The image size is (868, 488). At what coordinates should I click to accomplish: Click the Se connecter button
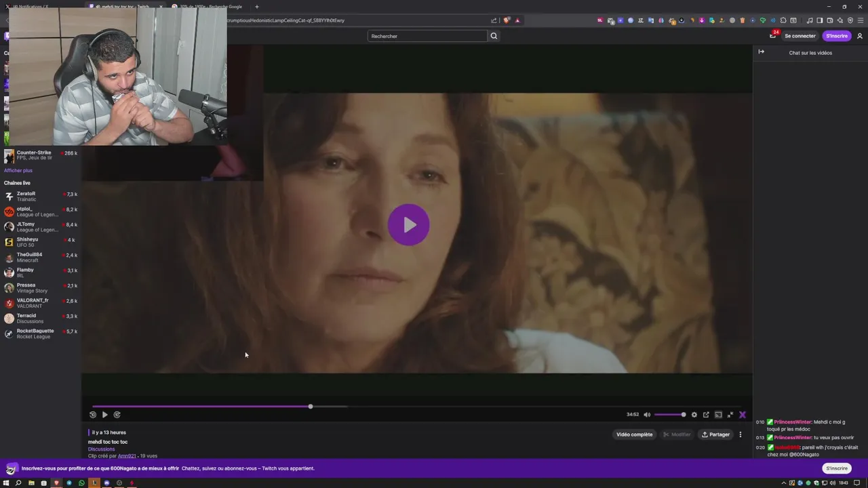click(x=800, y=36)
